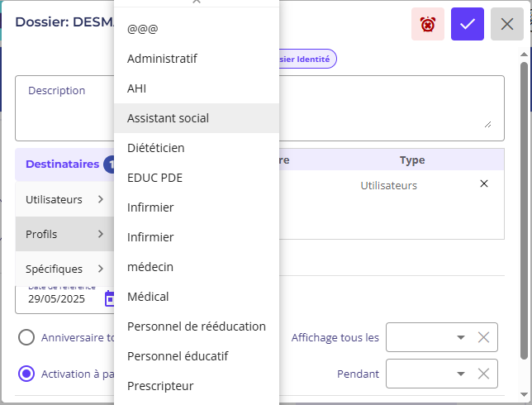The height and width of the screenshot is (405, 532).
Task: Click the red alarm clock icon
Action: [428, 24]
